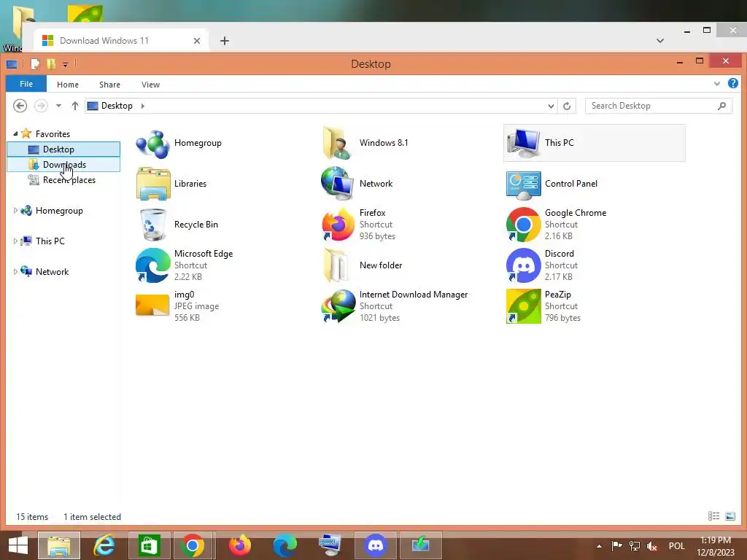Select This PC in navigation pane

pyautogui.click(x=50, y=241)
